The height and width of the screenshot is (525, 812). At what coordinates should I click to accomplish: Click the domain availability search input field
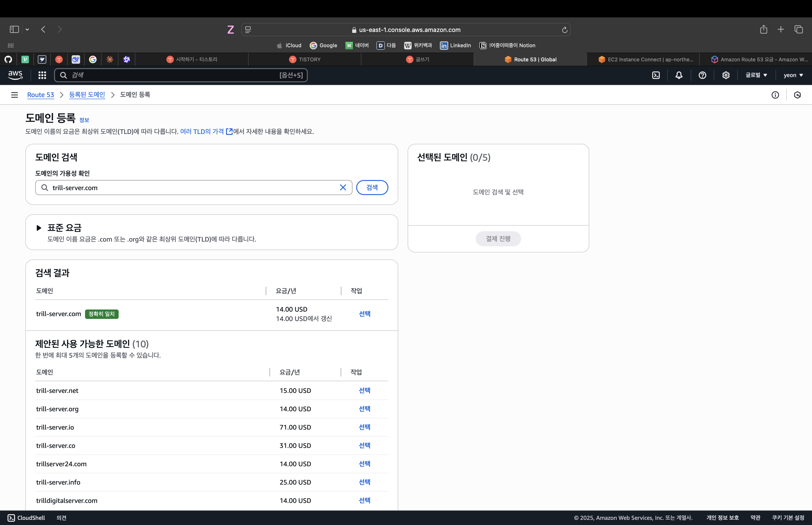click(x=191, y=188)
